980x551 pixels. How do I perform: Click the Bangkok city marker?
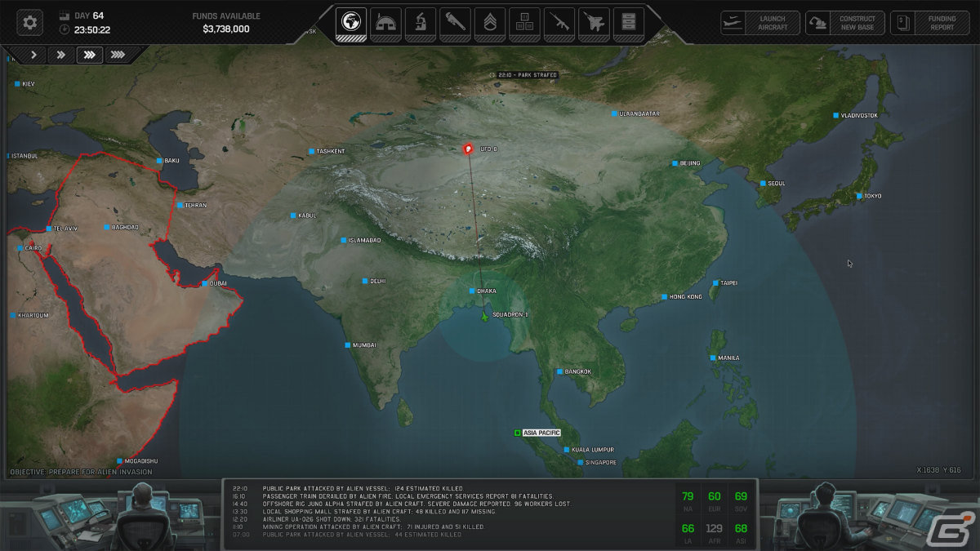(x=559, y=372)
